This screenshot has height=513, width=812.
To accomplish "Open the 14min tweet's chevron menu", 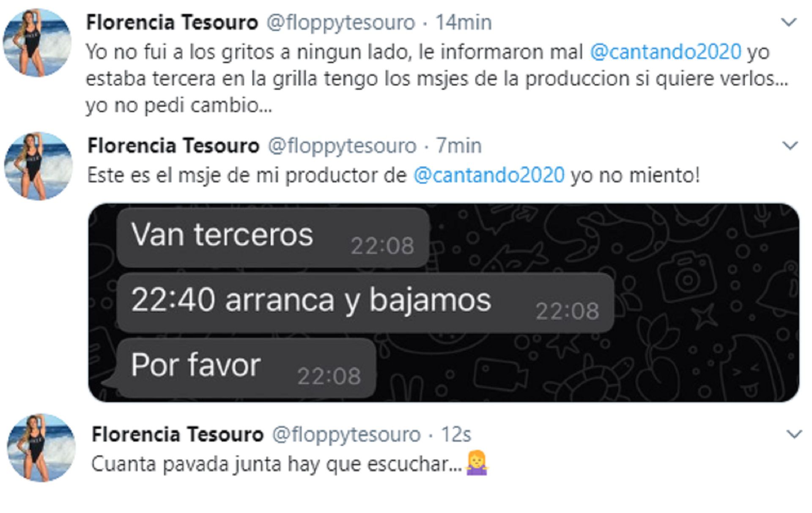I will (788, 22).
